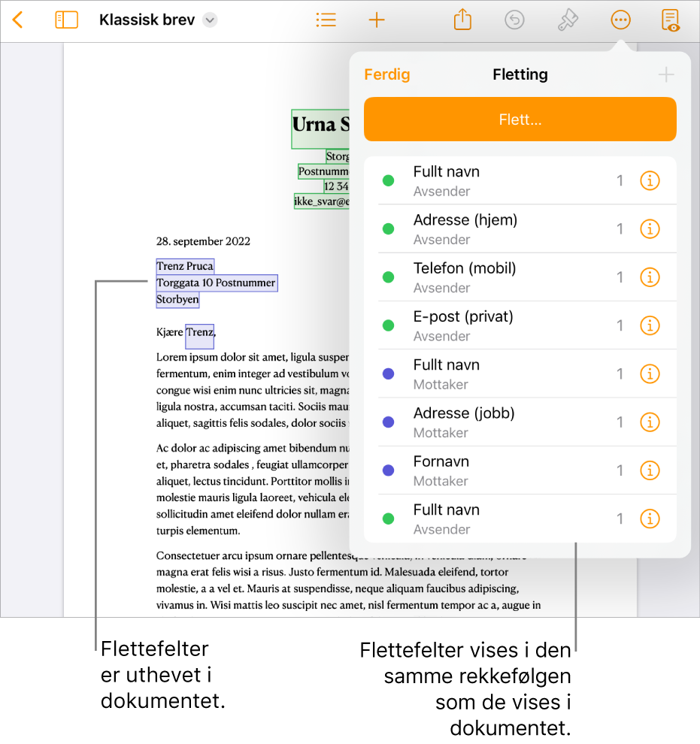Open info for Adresse (hjem)

(650, 229)
